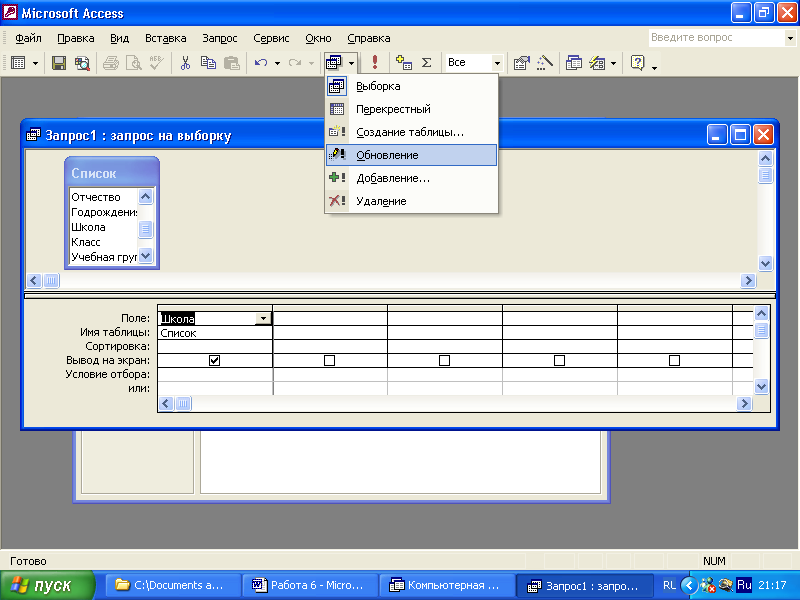Switch to Работа 6 Word taskbar button
Image resolution: width=800 pixels, height=600 pixels.
coord(310,585)
